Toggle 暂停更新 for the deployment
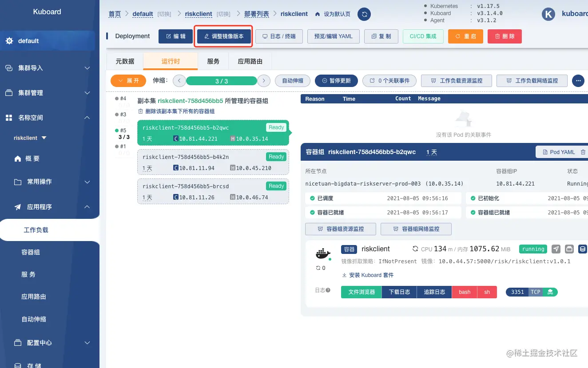Viewport: 588px width, 368px height. [x=336, y=81]
